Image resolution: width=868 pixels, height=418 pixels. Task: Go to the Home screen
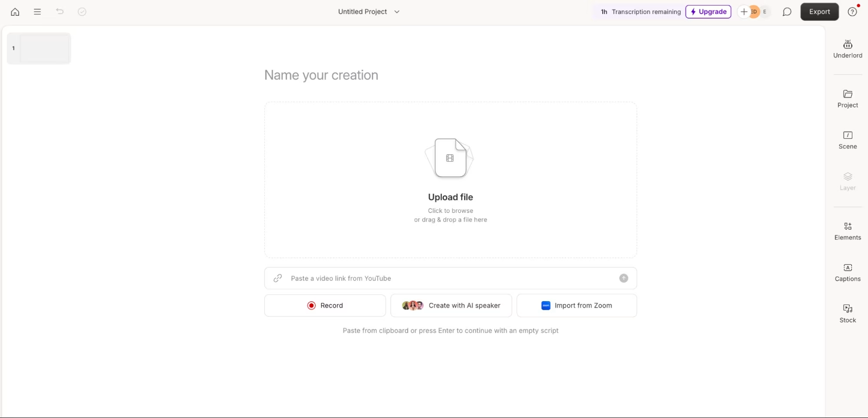click(x=15, y=12)
